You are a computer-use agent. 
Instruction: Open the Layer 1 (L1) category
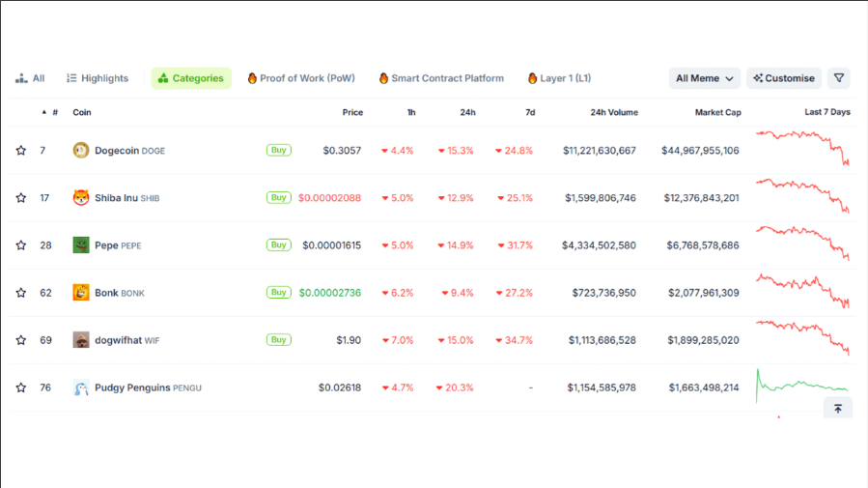pos(559,78)
